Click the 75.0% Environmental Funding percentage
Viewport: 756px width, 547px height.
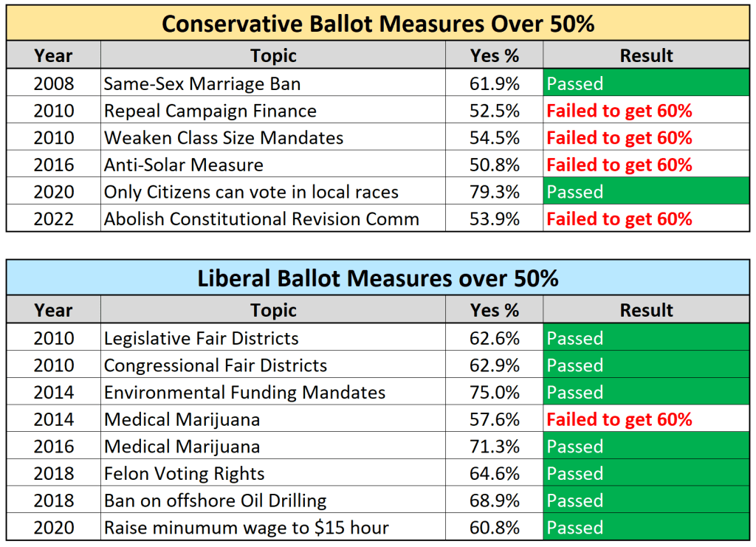click(x=494, y=392)
